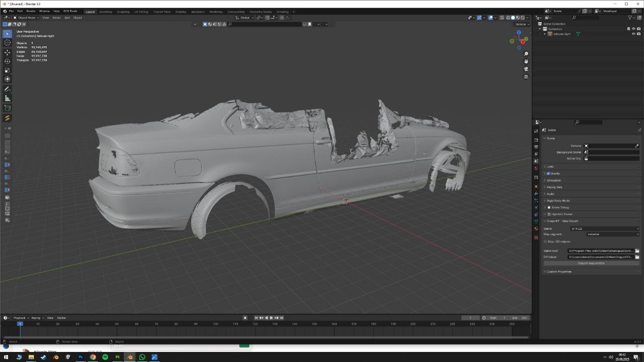644x362 pixels.
Task: Activate the Measure tool
Action: 7,99
